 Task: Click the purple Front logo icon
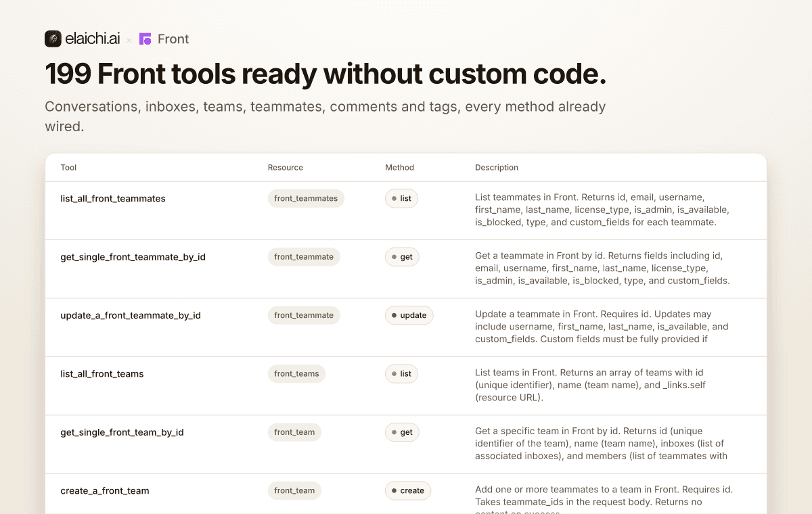click(145, 39)
